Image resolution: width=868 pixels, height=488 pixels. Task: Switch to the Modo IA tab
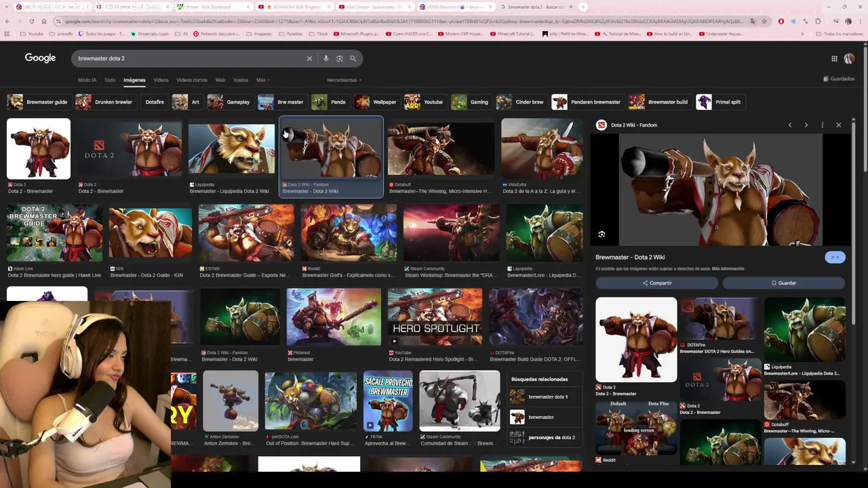[x=87, y=80]
